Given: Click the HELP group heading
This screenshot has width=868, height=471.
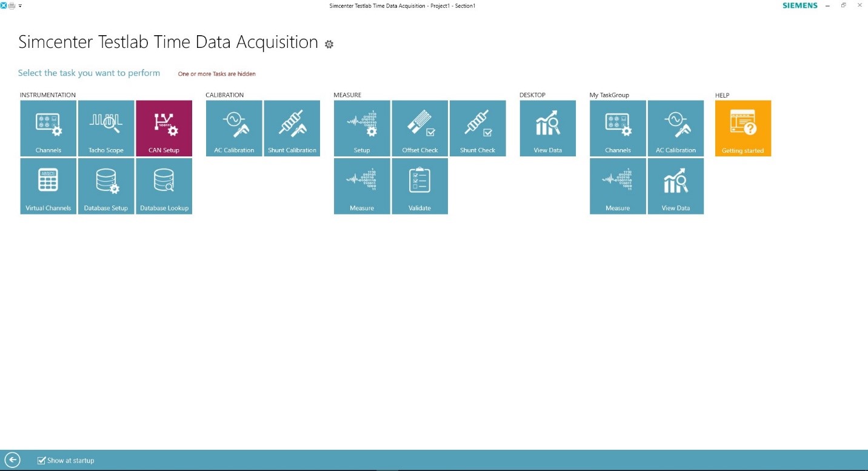Looking at the screenshot, I should coord(723,95).
